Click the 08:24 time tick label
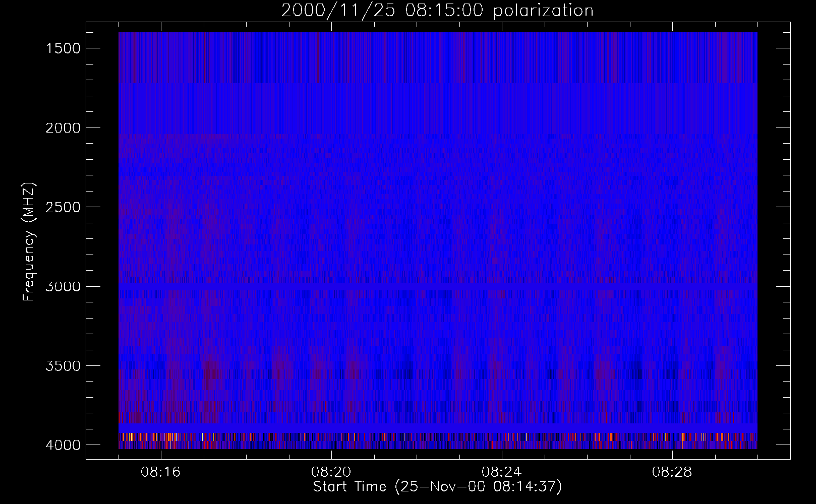The image size is (816, 504). click(x=502, y=472)
